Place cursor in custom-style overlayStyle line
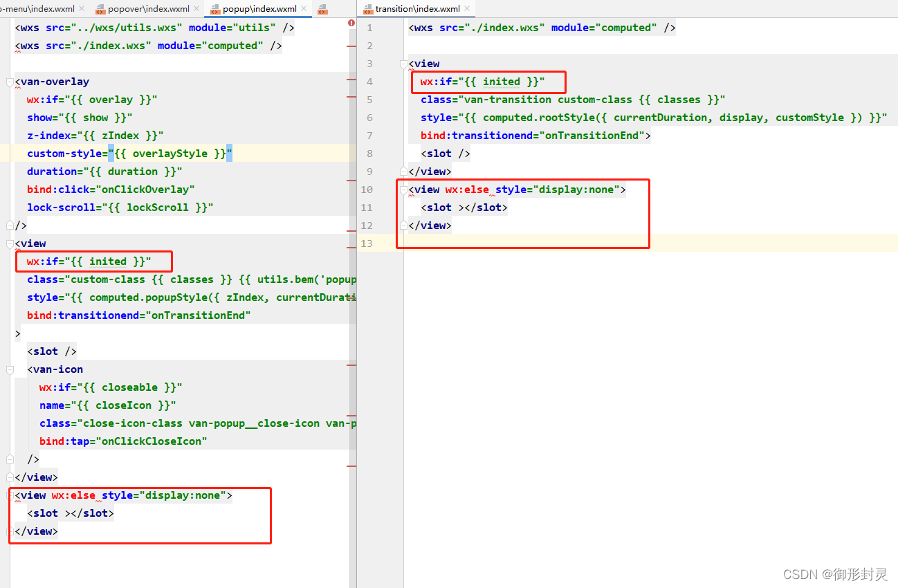 click(130, 154)
